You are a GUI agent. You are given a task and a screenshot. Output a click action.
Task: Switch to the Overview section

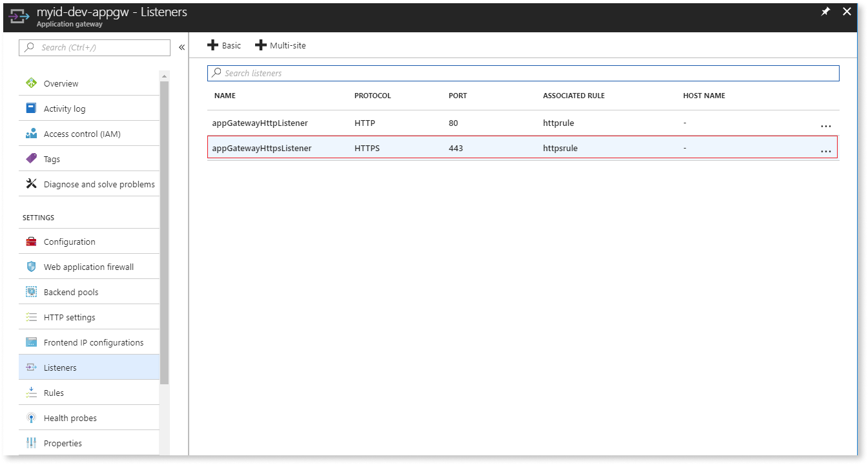[x=61, y=83]
